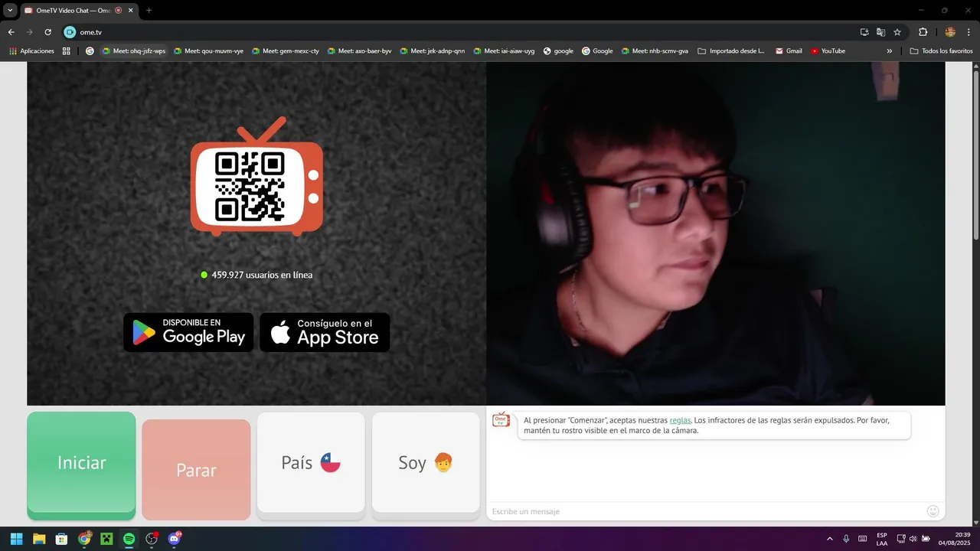The width and height of the screenshot is (980, 551).
Task: Open the Minecraft creeper taskbar icon
Action: tap(106, 539)
